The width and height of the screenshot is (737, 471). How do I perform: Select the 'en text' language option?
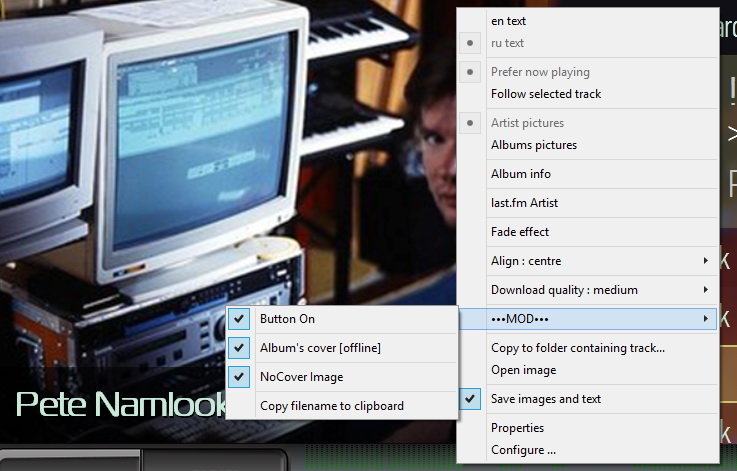(588, 21)
